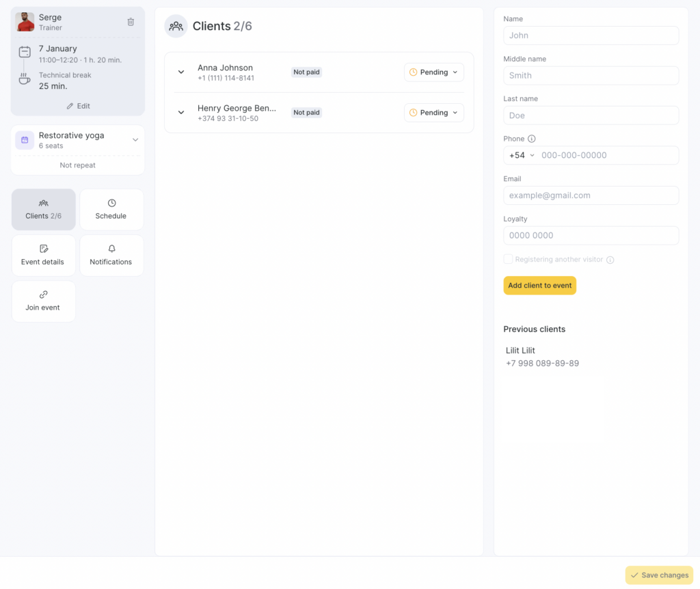This screenshot has width=700, height=589.
Task: Expand Anna Johnson's client row
Action: pos(181,72)
